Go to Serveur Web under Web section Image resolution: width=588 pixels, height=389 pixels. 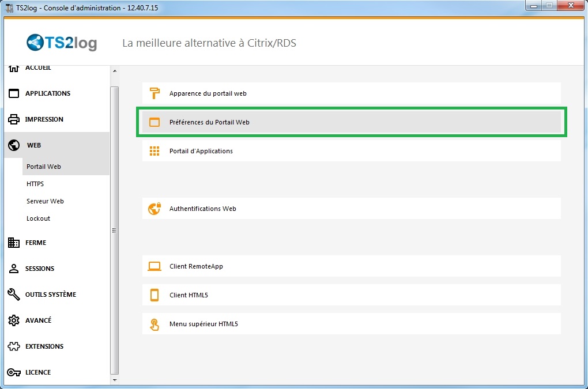click(x=45, y=201)
